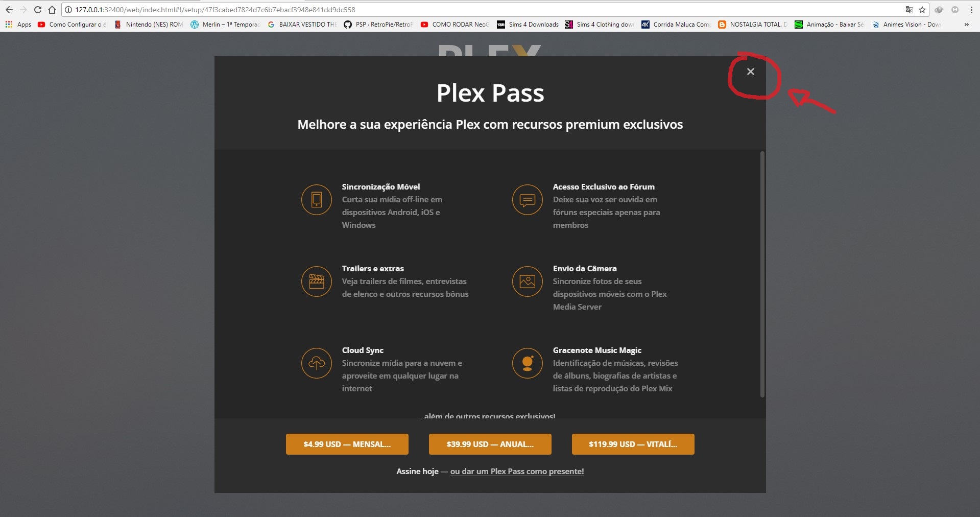Click the Trailers e extras clapperboard icon

(317, 281)
